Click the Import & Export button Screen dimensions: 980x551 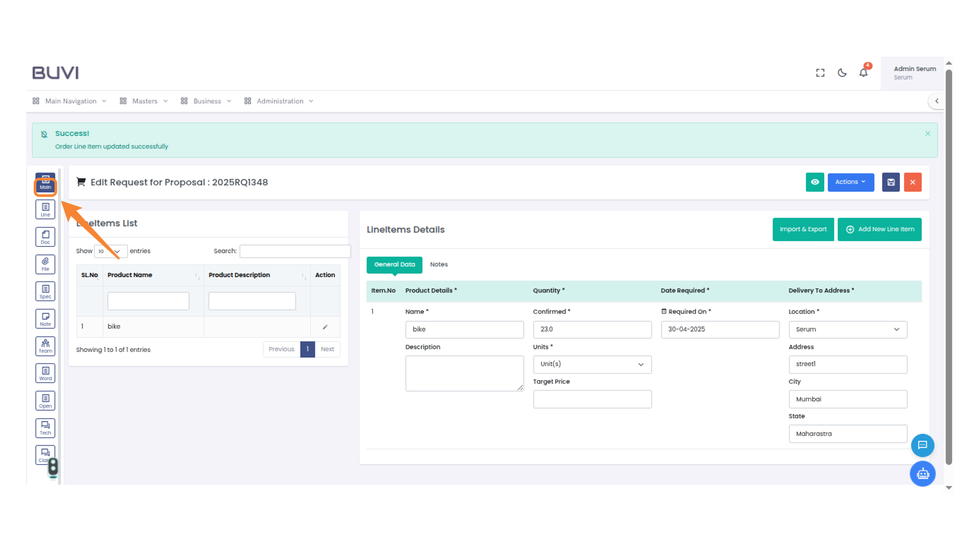(803, 229)
